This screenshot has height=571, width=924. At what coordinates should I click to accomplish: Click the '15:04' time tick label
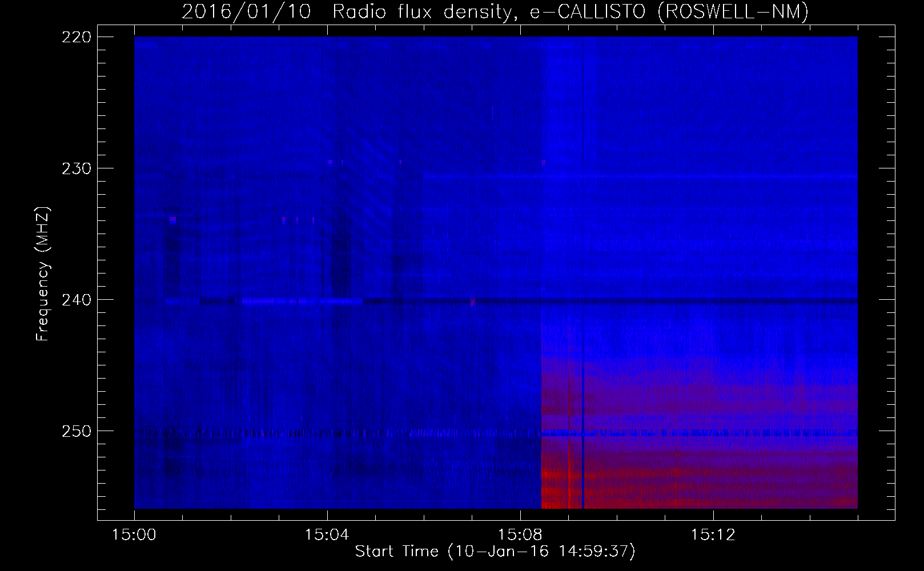tap(327, 535)
